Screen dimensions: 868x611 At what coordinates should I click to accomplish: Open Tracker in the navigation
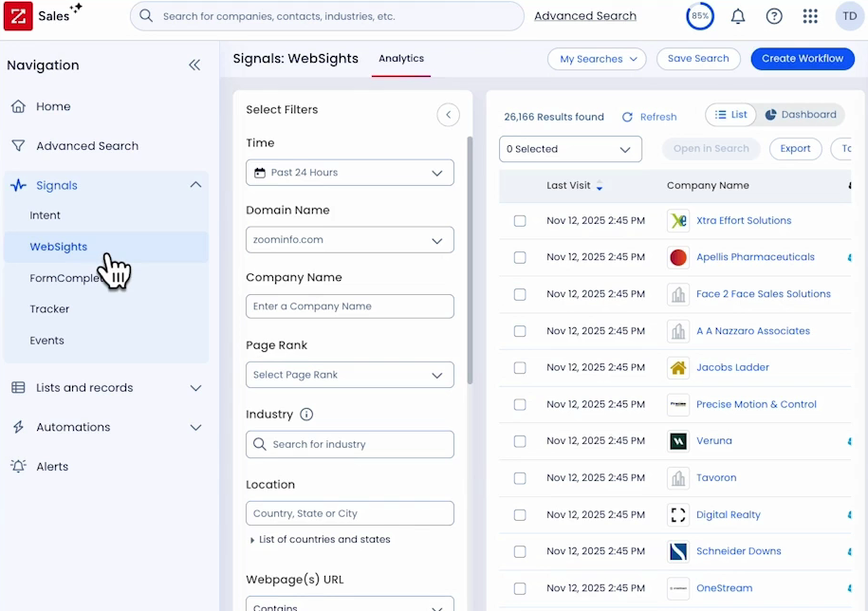coord(49,309)
